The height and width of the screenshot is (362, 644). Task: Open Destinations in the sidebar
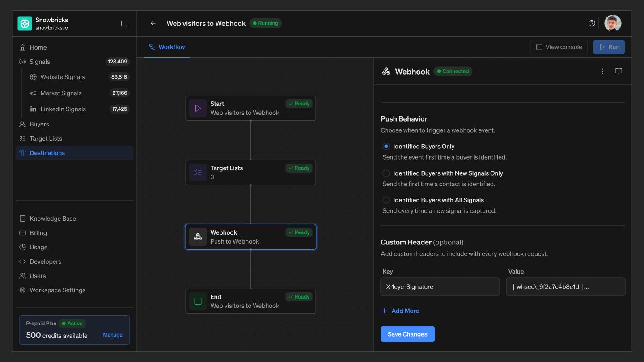[x=74, y=153]
